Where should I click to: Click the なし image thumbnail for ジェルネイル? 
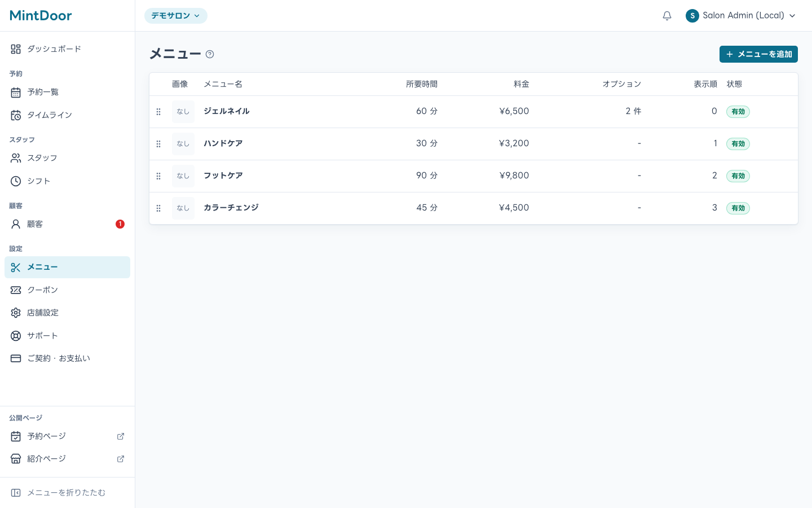pyautogui.click(x=183, y=112)
